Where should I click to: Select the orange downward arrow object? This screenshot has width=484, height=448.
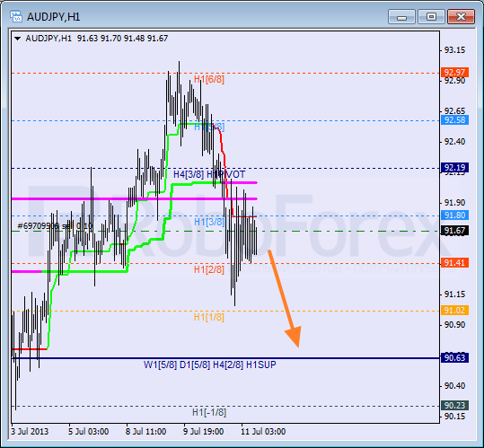[x=285, y=299]
